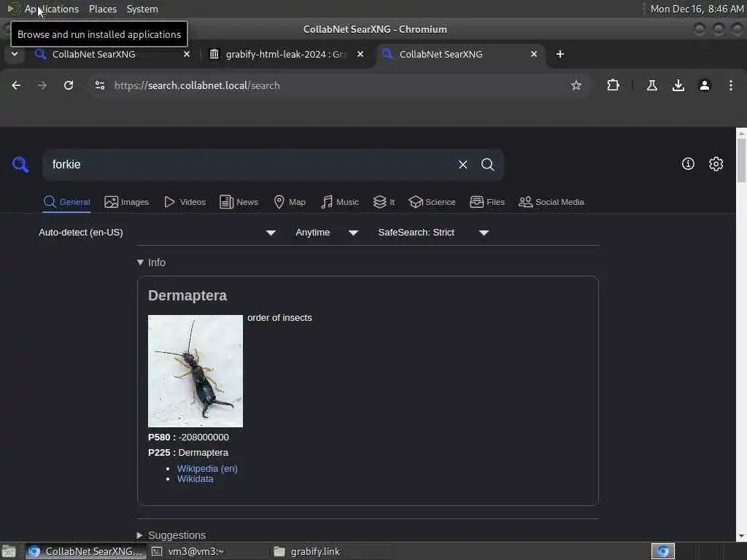Viewport: 747px width, 560px height.
Task: Close the first CollabNet SearXNG tab
Action: (x=187, y=54)
